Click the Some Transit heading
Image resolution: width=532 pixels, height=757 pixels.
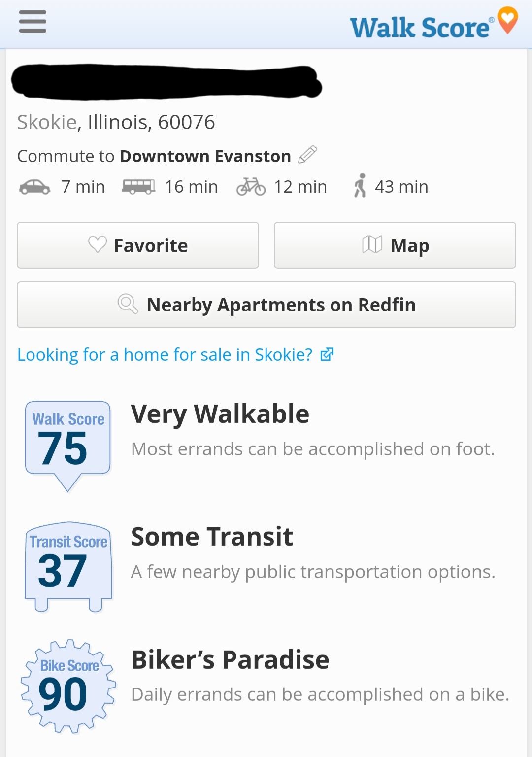pyautogui.click(x=212, y=537)
